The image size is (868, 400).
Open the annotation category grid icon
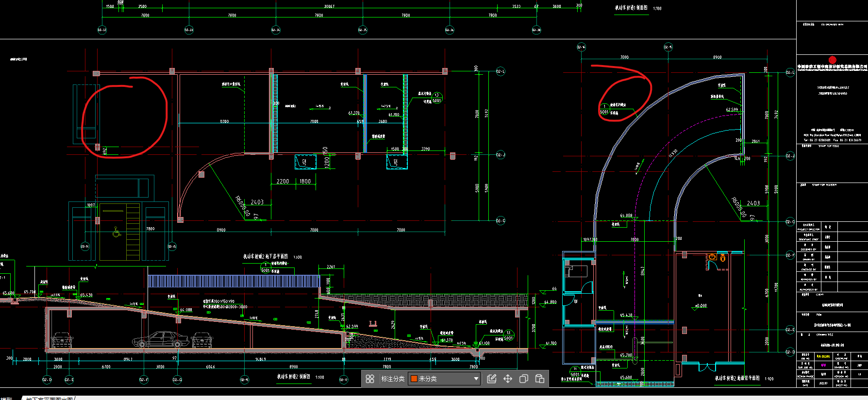point(370,379)
